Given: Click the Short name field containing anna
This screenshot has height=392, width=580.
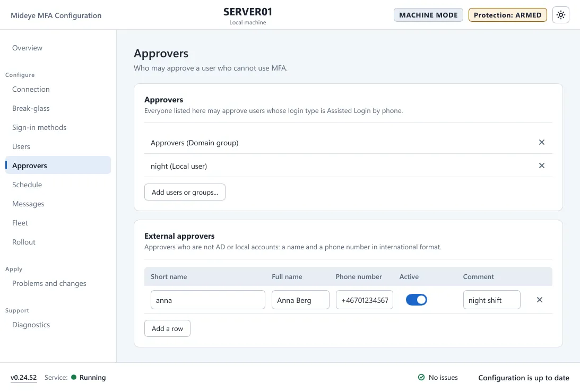Looking at the screenshot, I should pos(208,300).
